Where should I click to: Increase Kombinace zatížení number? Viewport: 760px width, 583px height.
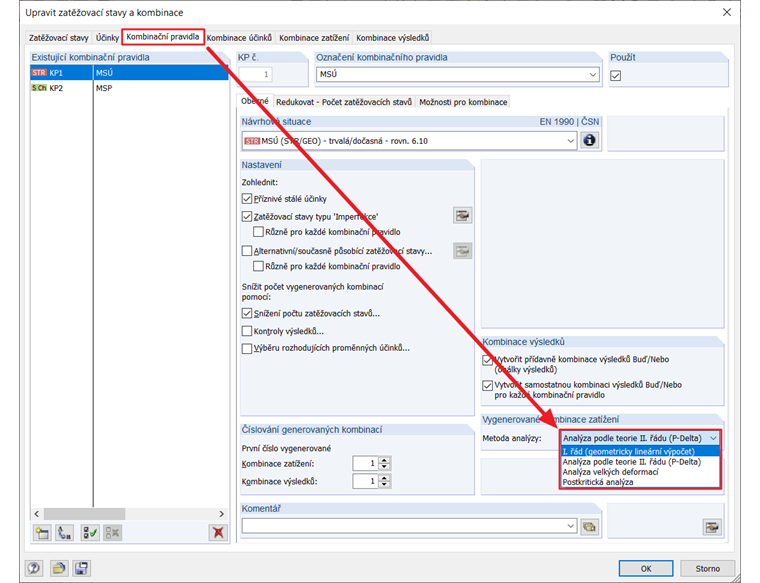coord(384,460)
